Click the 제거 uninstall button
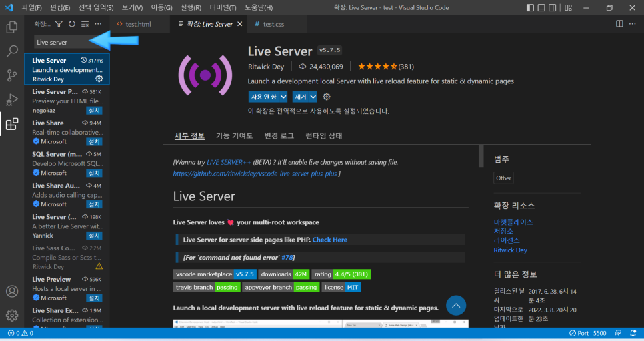 (x=301, y=97)
